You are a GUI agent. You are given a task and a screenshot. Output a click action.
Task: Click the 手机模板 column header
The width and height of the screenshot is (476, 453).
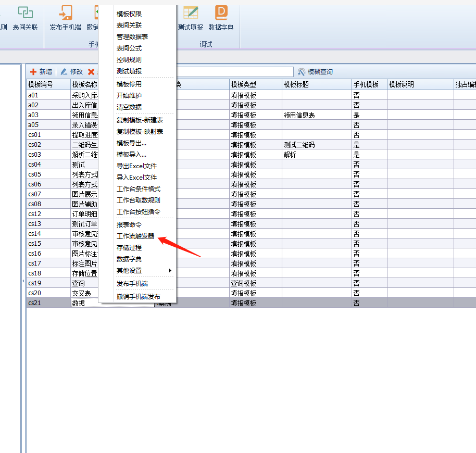tap(368, 84)
